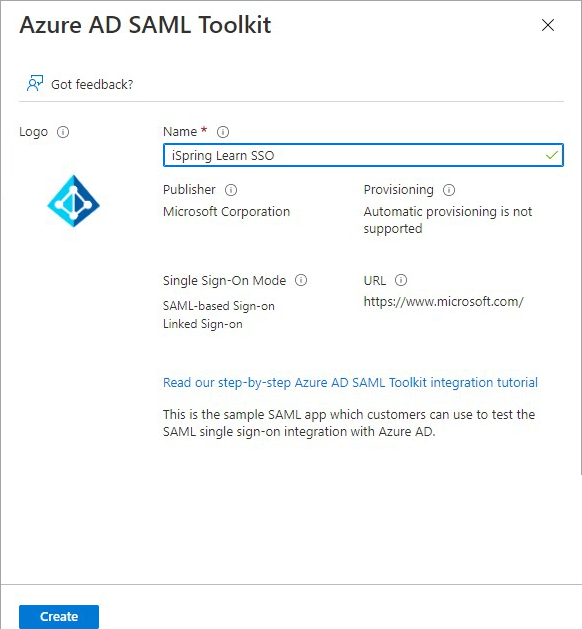582x629 pixels.
Task: Create the application with Create button
Action: 59,616
